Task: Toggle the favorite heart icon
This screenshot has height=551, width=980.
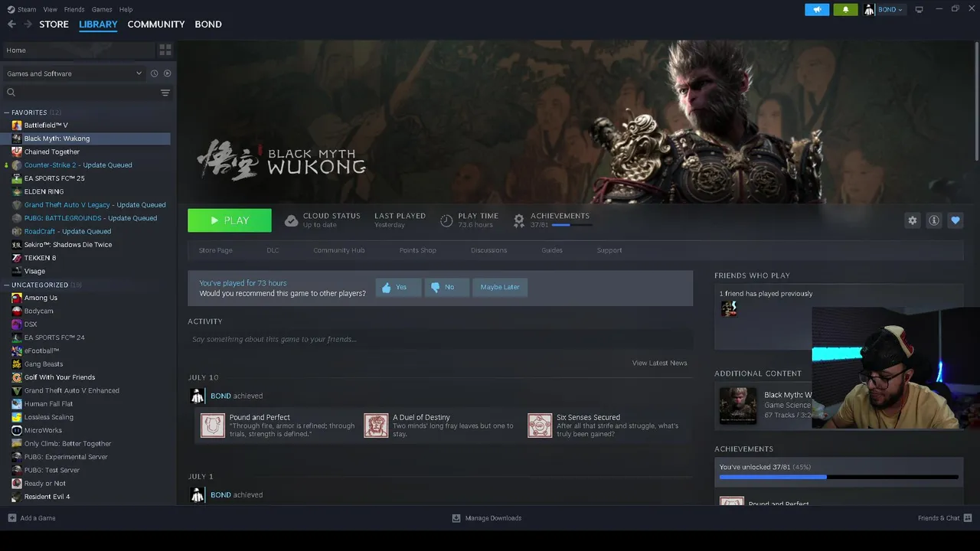Action: pyautogui.click(x=955, y=220)
